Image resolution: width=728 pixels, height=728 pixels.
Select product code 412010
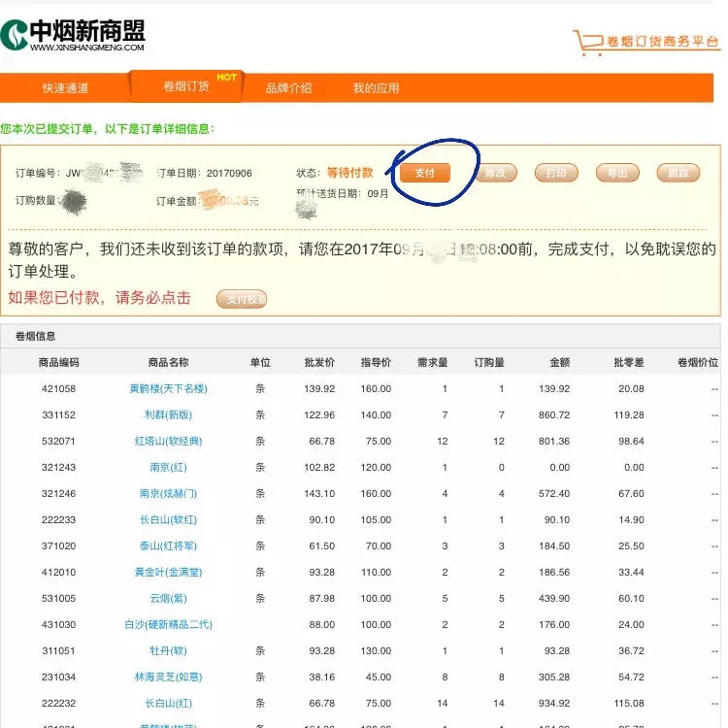58,572
